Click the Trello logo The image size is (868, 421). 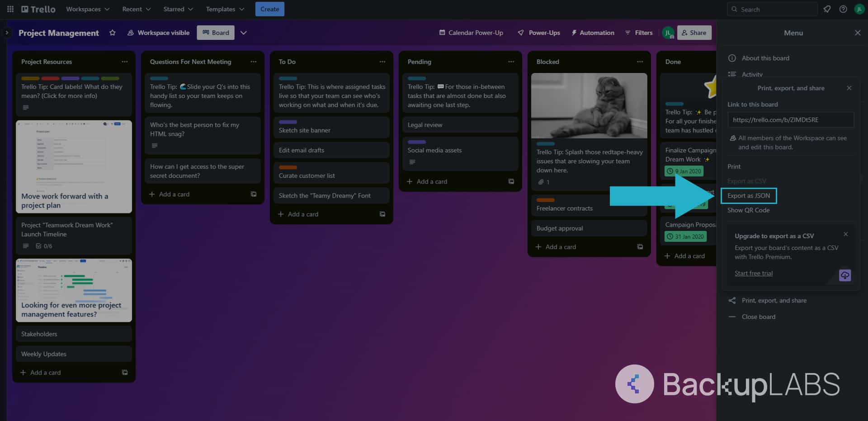(x=38, y=9)
